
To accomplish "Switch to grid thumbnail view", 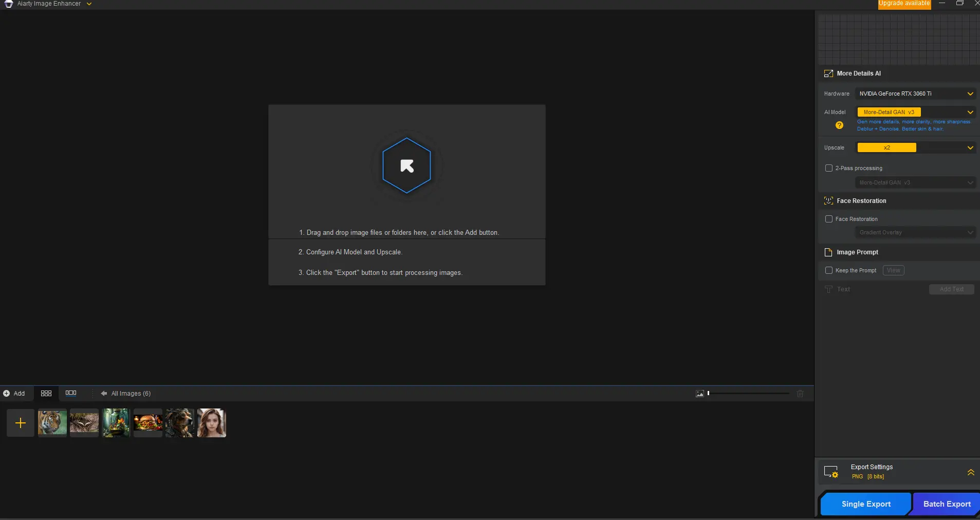I will 46,393.
